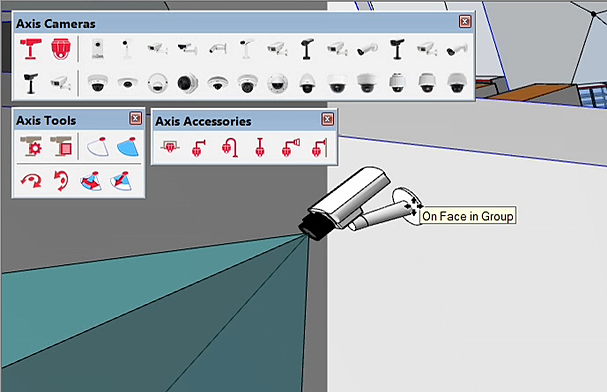This screenshot has height=392, width=607.
Task: Choose the bracket mount with horn-shaped adapter
Action: pos(291,147)
